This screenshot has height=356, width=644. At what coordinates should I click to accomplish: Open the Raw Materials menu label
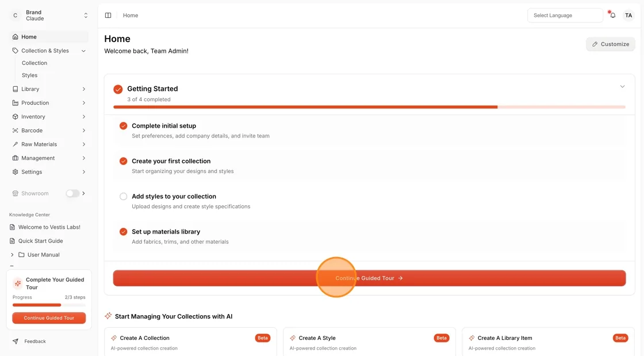[x=39, y=144]
